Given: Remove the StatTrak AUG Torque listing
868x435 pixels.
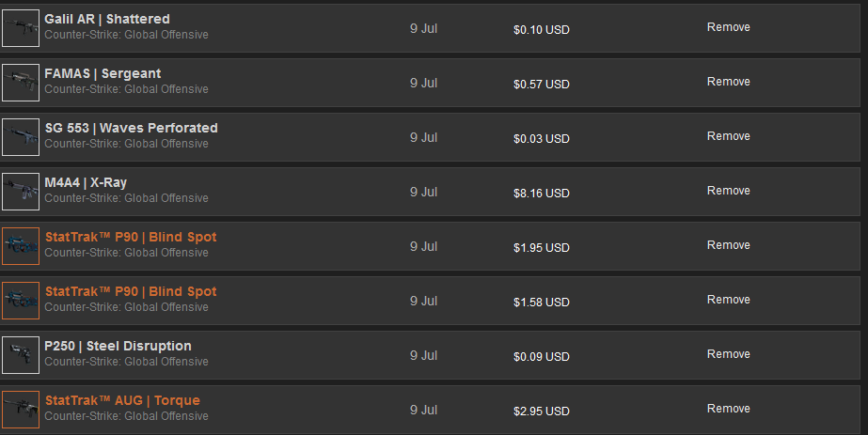Looking at the screenshot, I should point(728,409).
